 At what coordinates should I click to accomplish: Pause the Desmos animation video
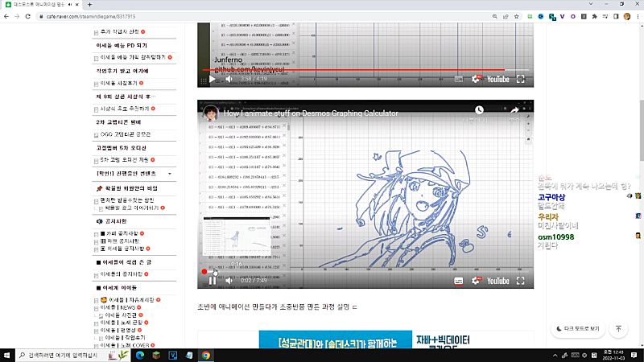pos(212,281)
